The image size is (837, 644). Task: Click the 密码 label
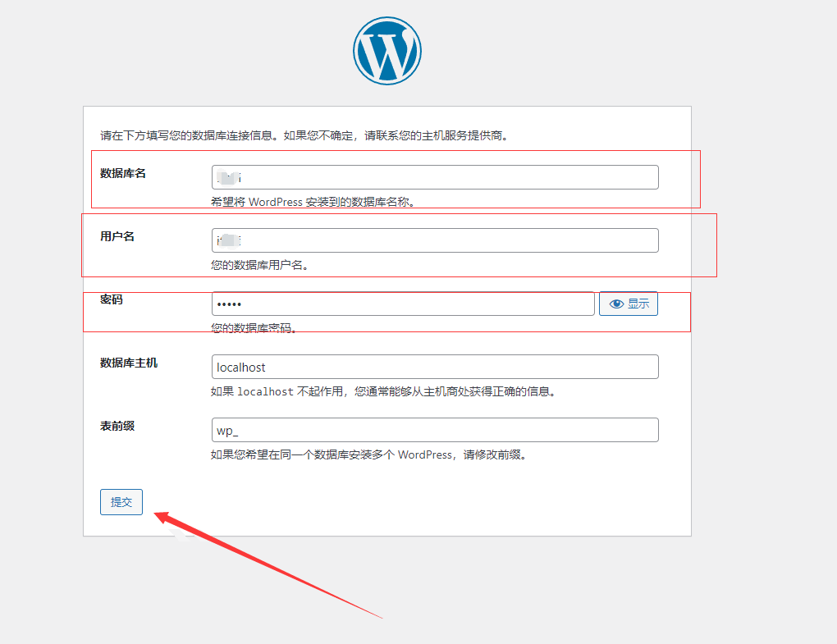point(112,299)
